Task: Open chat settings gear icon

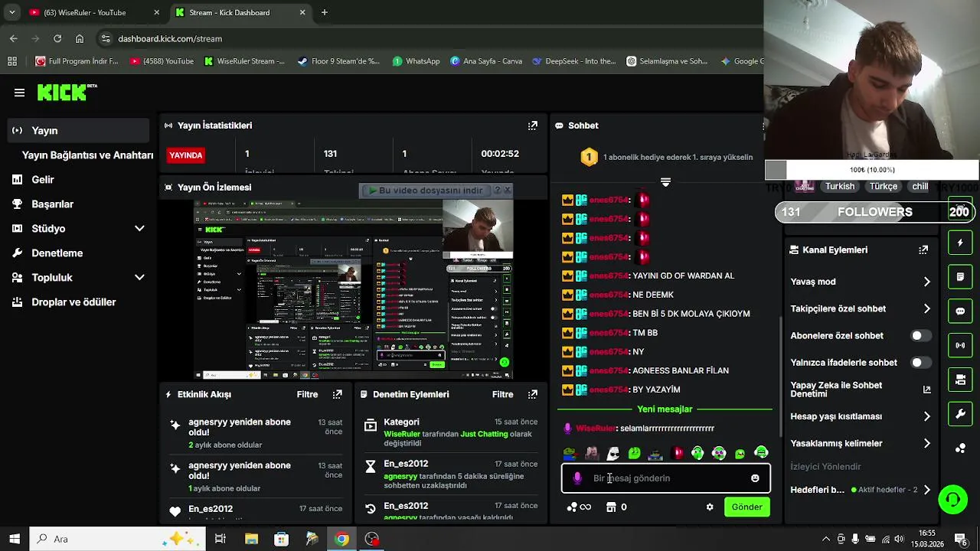Action: coord(710,507)
